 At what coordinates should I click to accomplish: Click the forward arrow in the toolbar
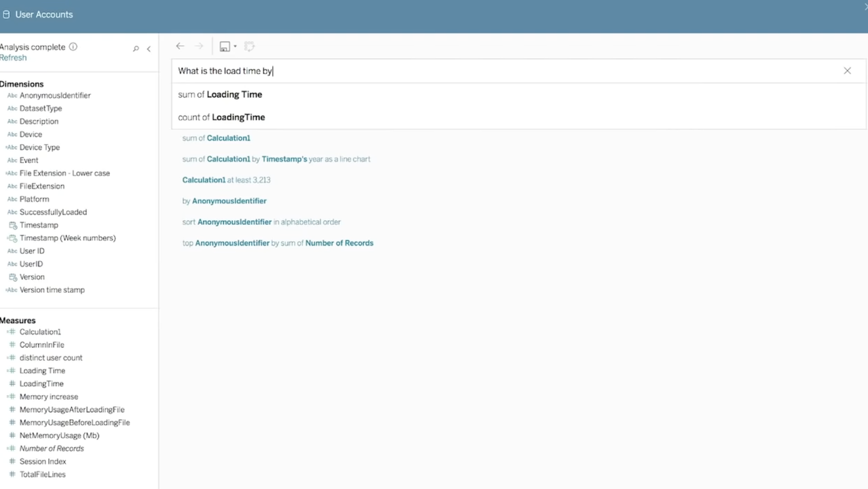point(199,46)
